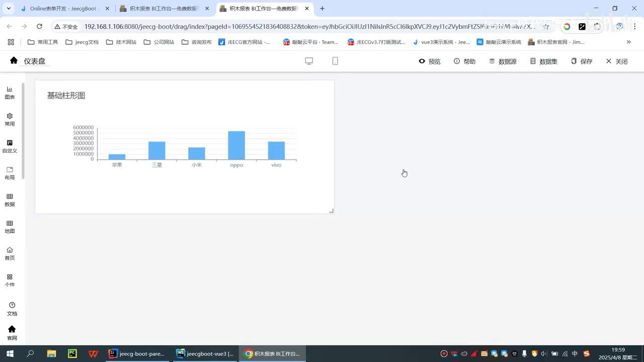The width and height of the screenshot is (644, 362).
Task: Open the Windows Start menu
Action: 10,353
